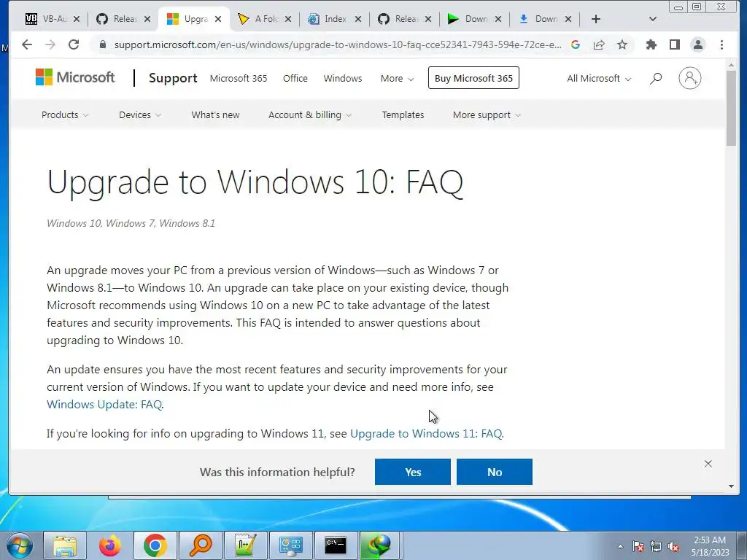The width and height of the screenshot is (747, 560).
Task: Open the Microsoft search magnifier
Action: [656, 78]
